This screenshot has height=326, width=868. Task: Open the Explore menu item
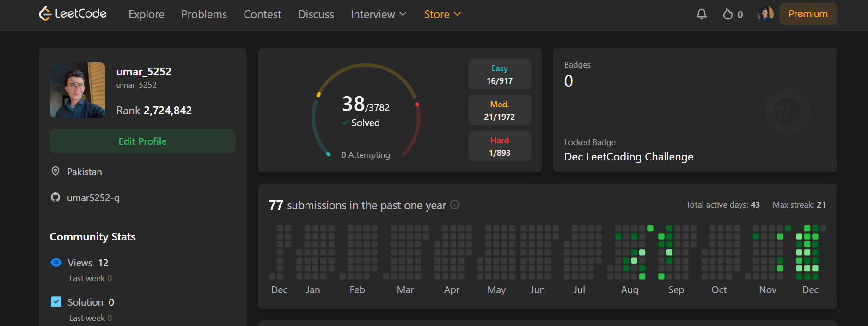146,14
